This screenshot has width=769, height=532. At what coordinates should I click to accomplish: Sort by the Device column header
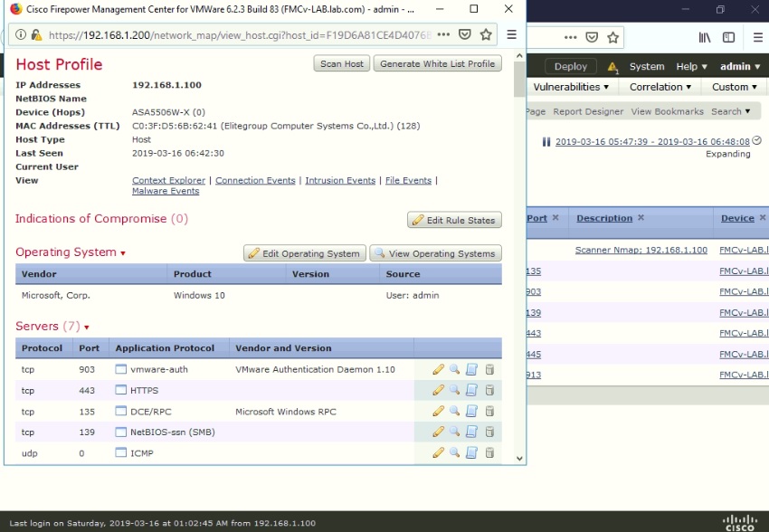click(x=737, y=218)
